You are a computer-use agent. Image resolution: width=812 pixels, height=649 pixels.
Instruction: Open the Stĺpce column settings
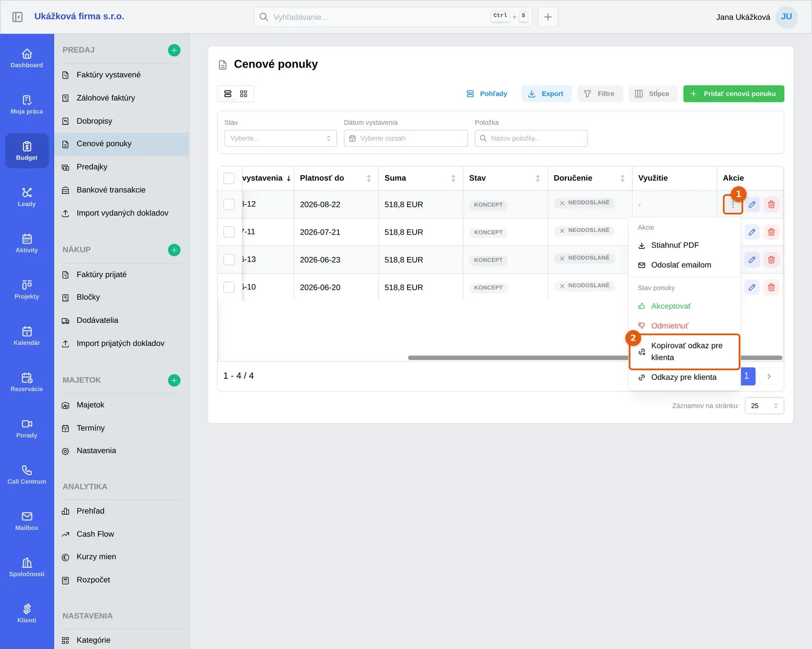(653, 94)
